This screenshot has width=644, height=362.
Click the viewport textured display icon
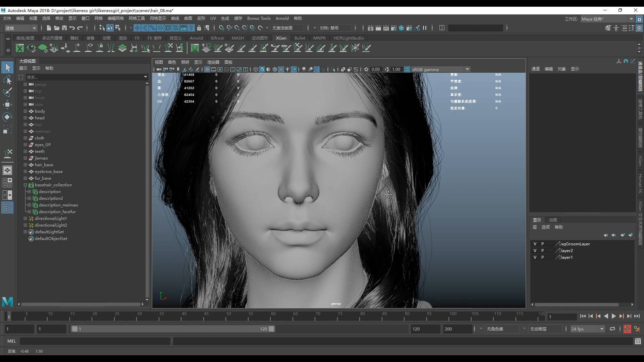point(281,69)
